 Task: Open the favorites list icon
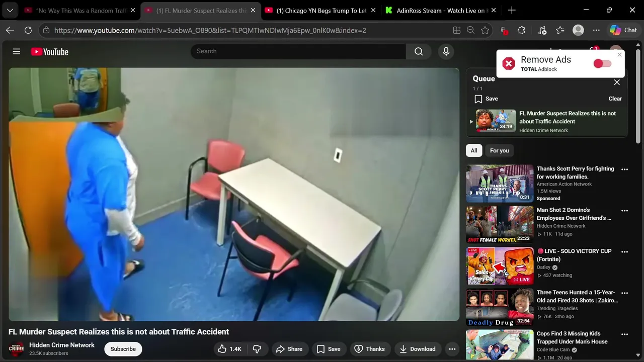560,30
